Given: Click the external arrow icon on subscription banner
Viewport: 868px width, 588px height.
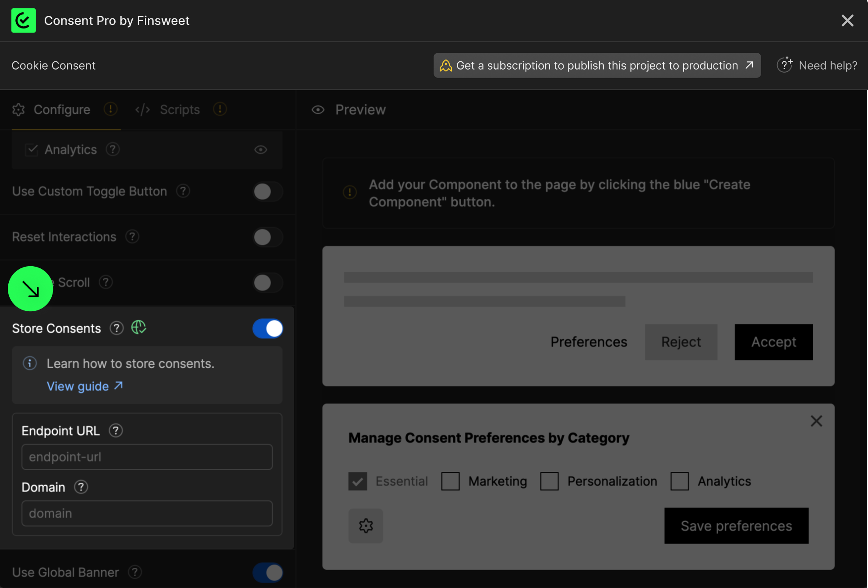Looking at the screenshot, I should [x=749, y=65].
